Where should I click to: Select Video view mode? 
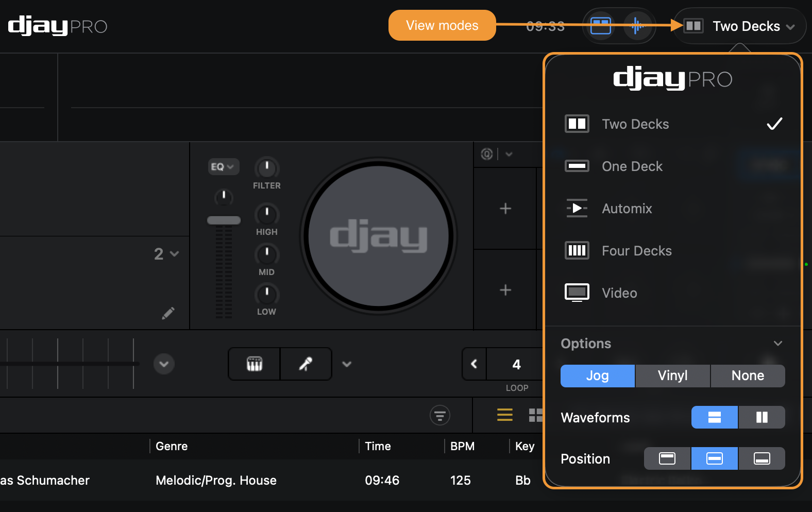(x=673, y=293)
